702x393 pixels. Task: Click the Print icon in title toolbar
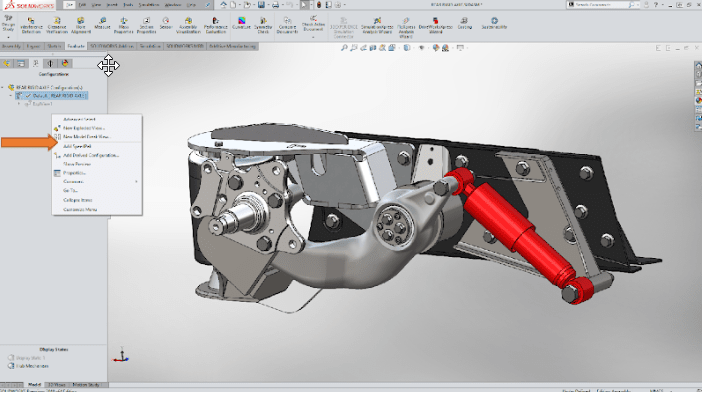275,5
